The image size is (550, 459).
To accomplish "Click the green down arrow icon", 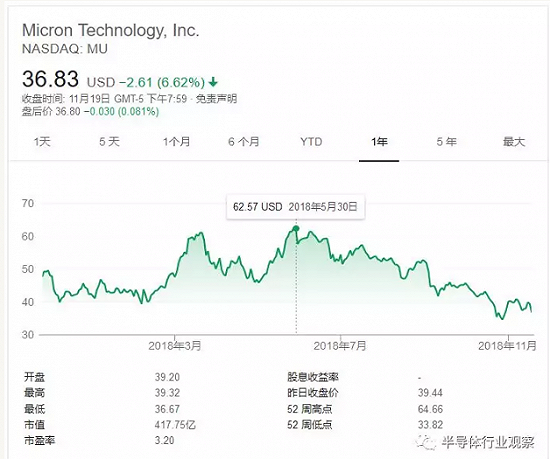I will tap(213, 82).
